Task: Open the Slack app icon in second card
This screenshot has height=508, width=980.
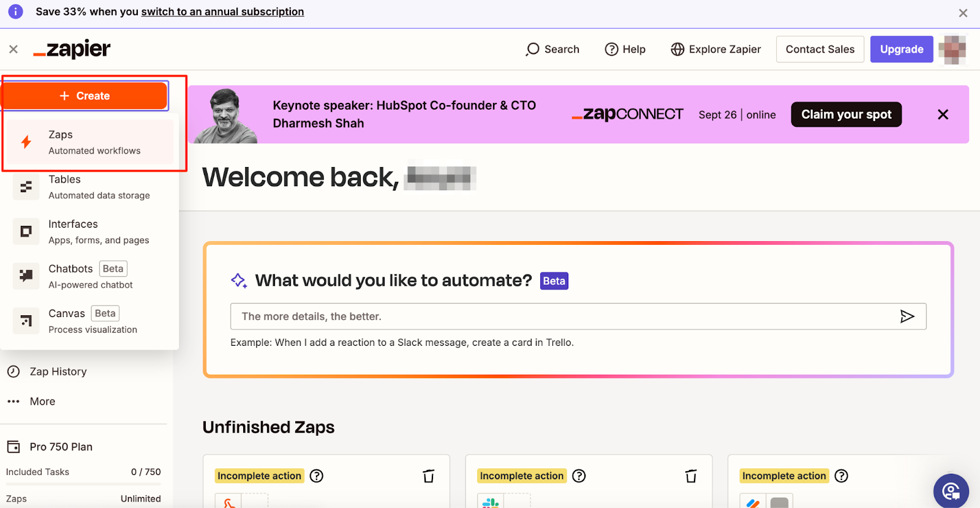Action: click(x=491, y=502)
